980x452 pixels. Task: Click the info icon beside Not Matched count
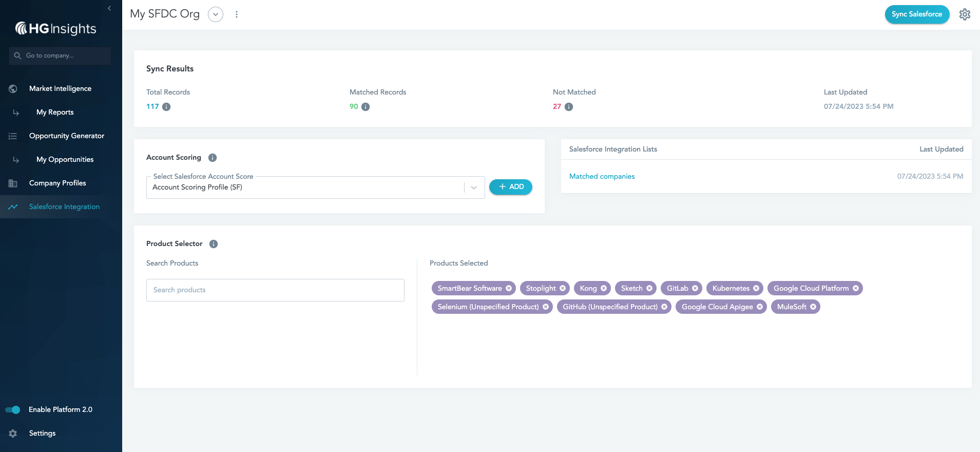[569, 107]
